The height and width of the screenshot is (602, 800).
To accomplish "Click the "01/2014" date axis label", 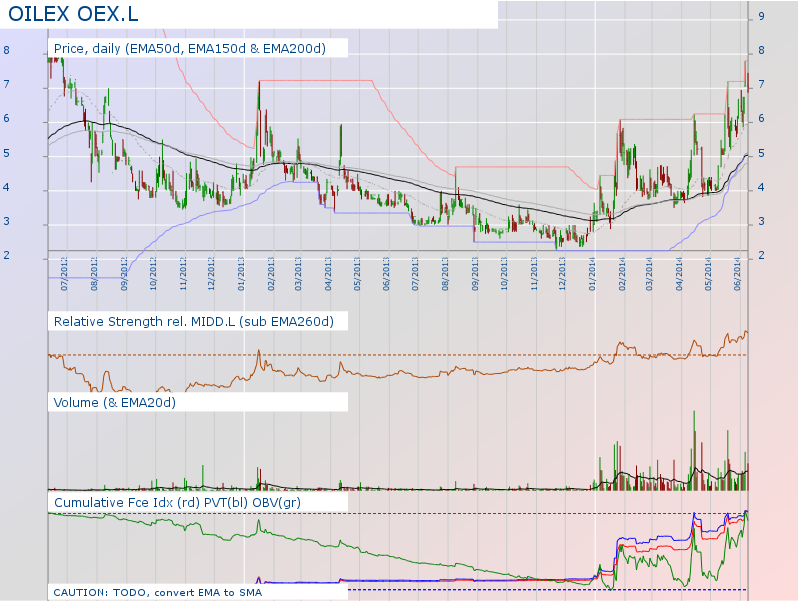I will (592, 274).
